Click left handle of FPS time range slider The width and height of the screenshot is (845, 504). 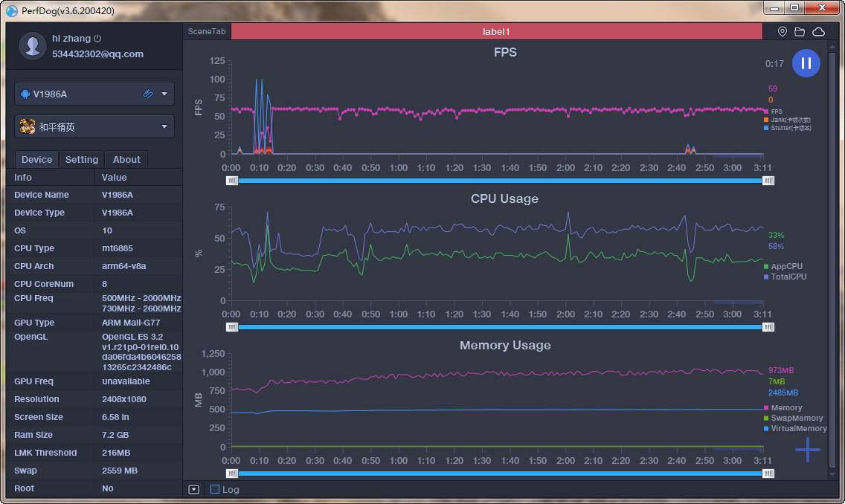tap(232, 181)
